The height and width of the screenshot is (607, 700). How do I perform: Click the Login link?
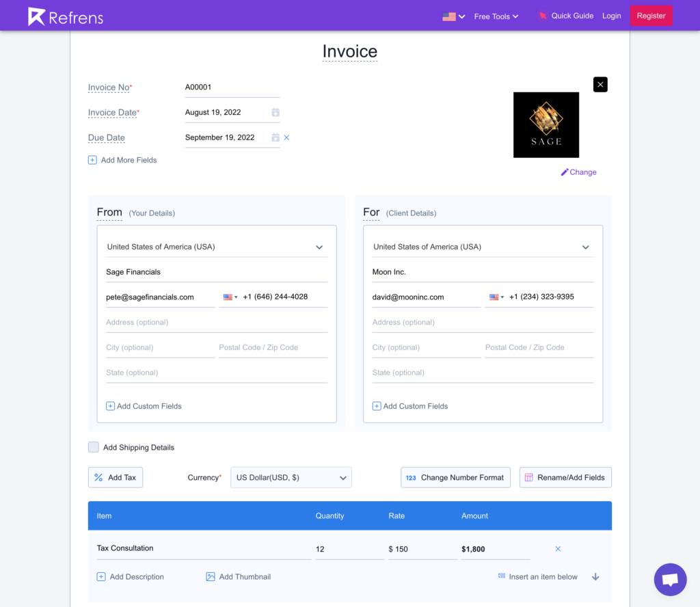(x=611, y=15)
